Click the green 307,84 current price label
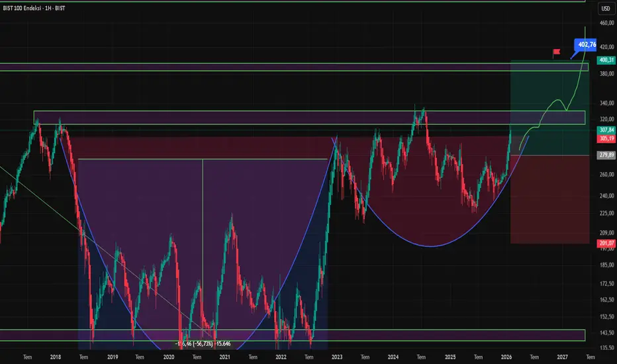Viewport: 617px width, 364px height. (x=606, y=130)
